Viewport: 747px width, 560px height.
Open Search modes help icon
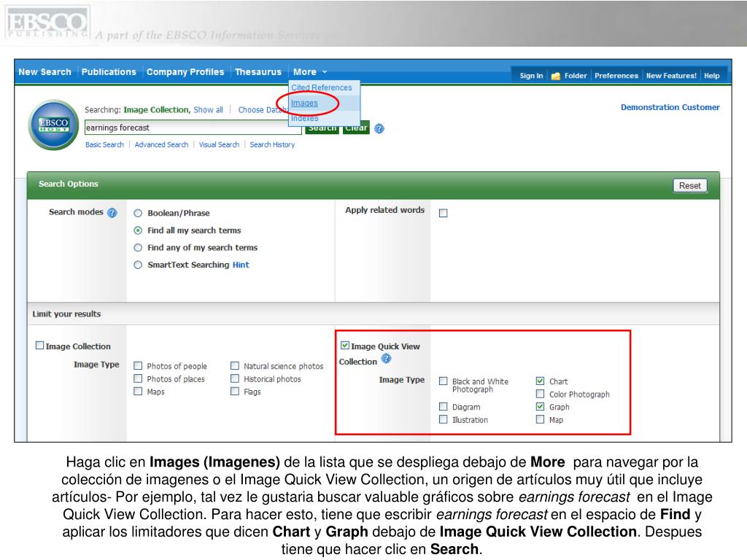click(x=112, y=213)
